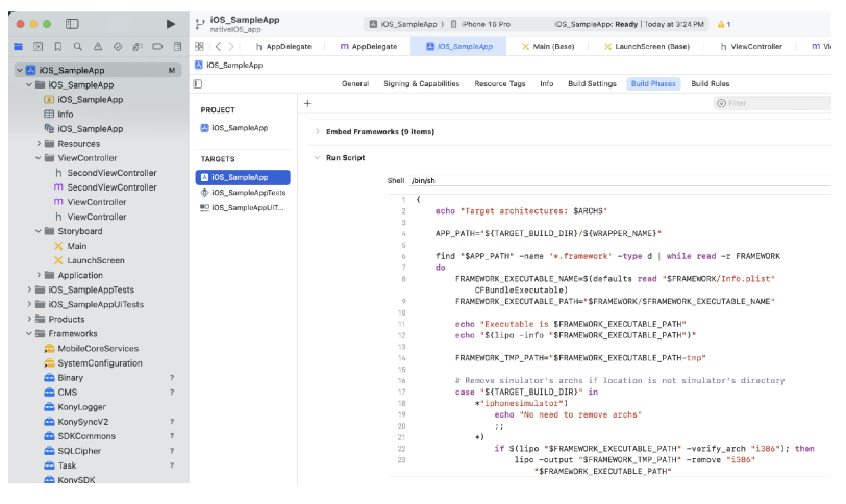Open the Source Control navigator
The width and height of the screenshot is (846, 504).
tap(38, 46)
